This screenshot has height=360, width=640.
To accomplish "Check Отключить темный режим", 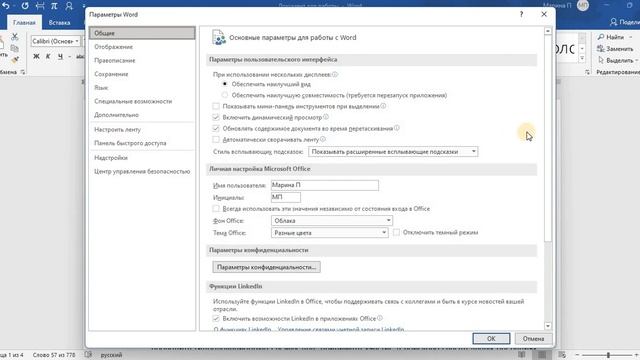I will click(x=396, y=232).
